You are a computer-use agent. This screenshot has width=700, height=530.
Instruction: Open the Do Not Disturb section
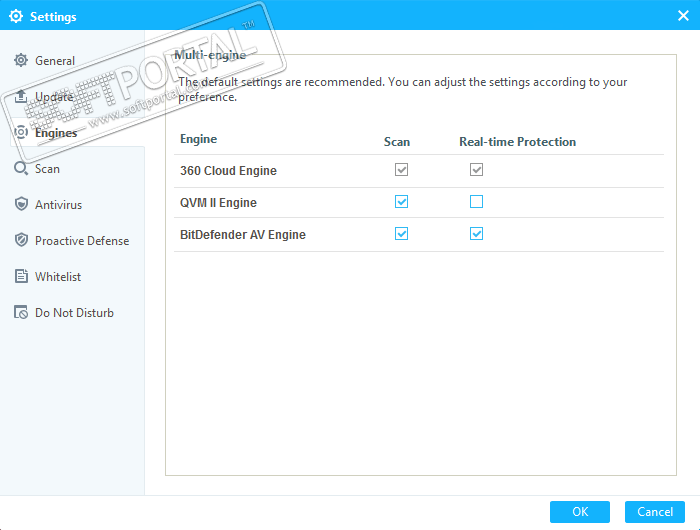77,313
